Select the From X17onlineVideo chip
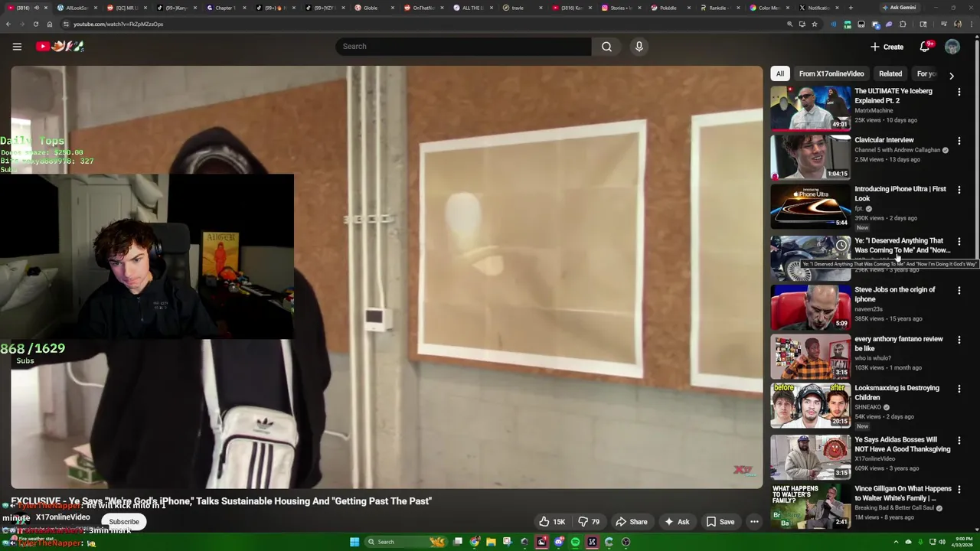Screen dimensions: 980x551 click(831, 74)
